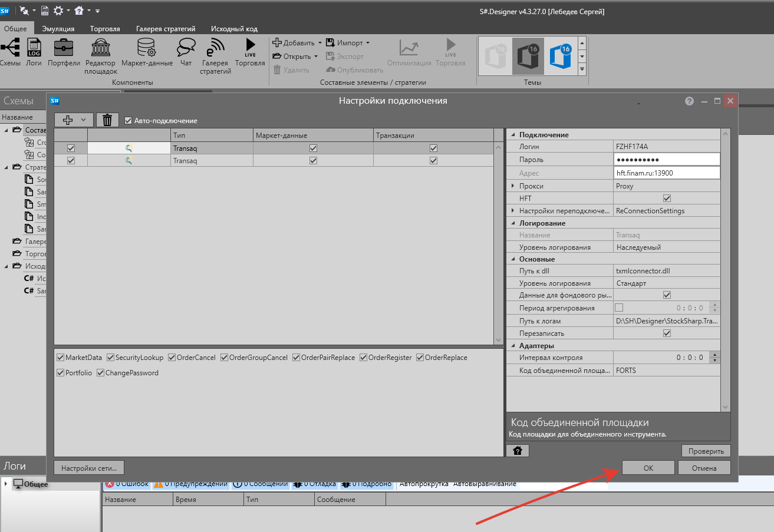Click the connection plug icon in title bar

click(x=24, y=11)
